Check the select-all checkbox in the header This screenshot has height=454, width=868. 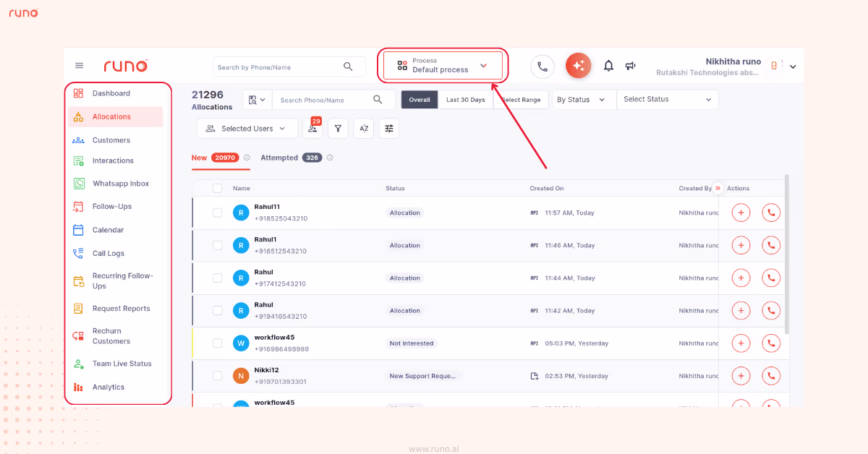[218, 187]
